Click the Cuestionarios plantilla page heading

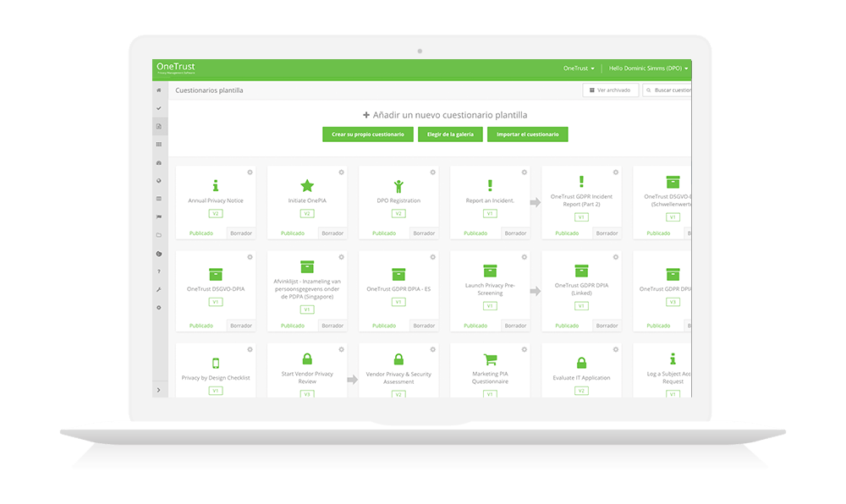(x=209, y=90)
